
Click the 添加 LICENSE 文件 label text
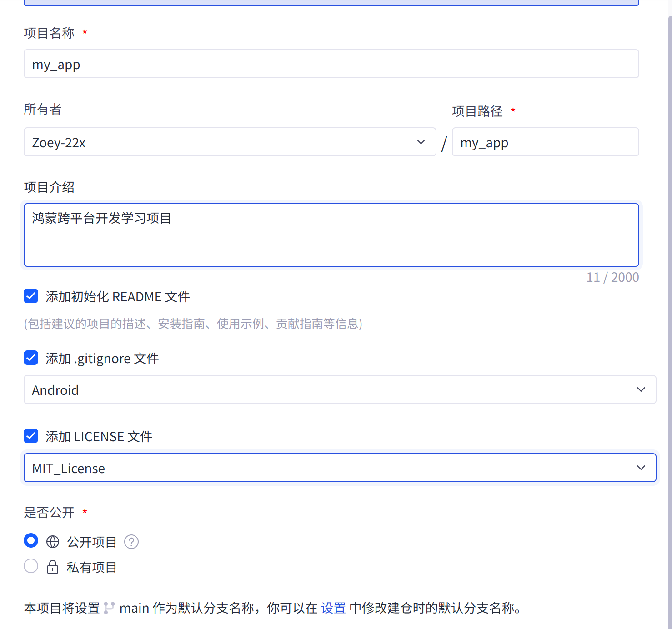pos(98,436)
